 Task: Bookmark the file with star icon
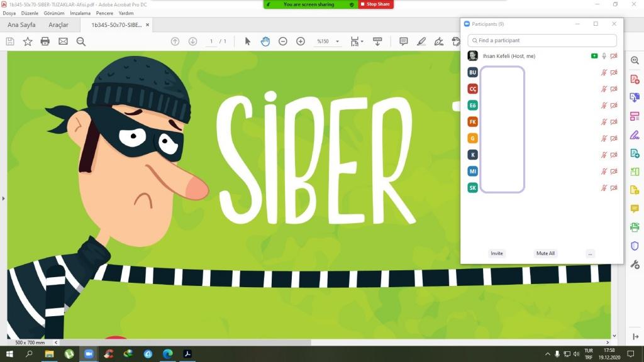28,41
